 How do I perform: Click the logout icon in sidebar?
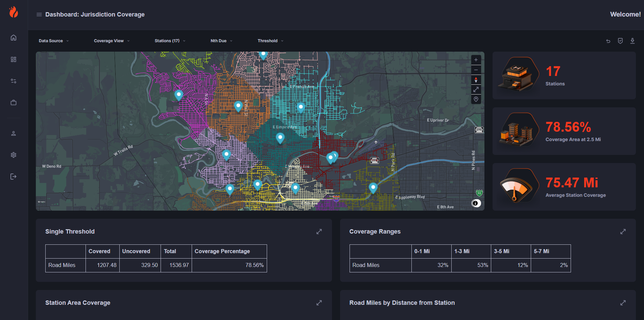click(x=14, y=177)
